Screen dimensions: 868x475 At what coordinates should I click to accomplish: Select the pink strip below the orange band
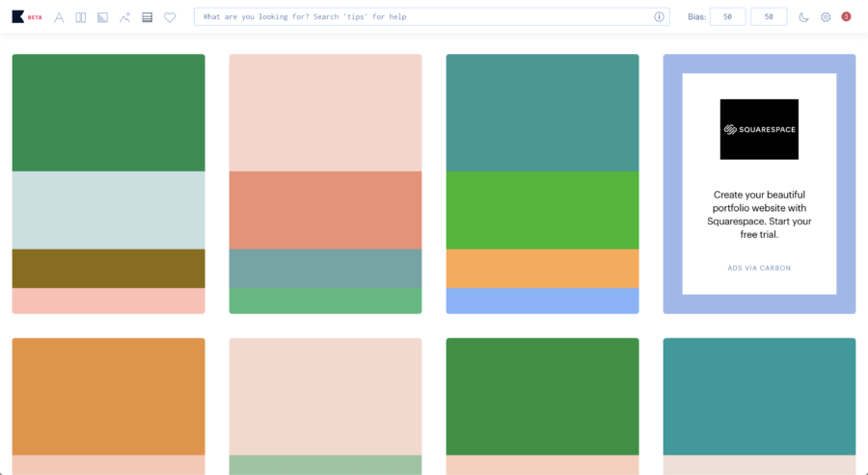pos(108,465)
